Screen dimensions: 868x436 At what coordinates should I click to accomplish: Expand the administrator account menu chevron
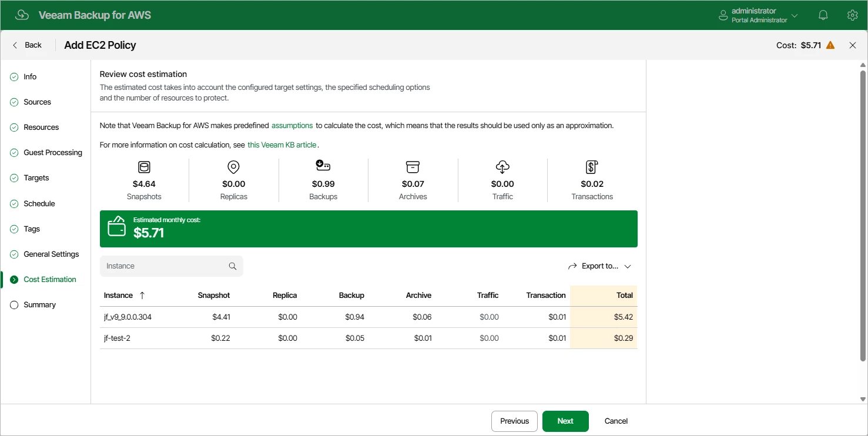tap(795, 16)
